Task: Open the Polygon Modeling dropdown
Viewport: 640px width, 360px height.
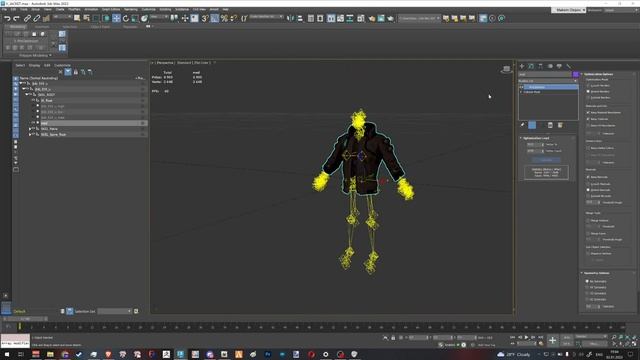Action: pos(36,56)
